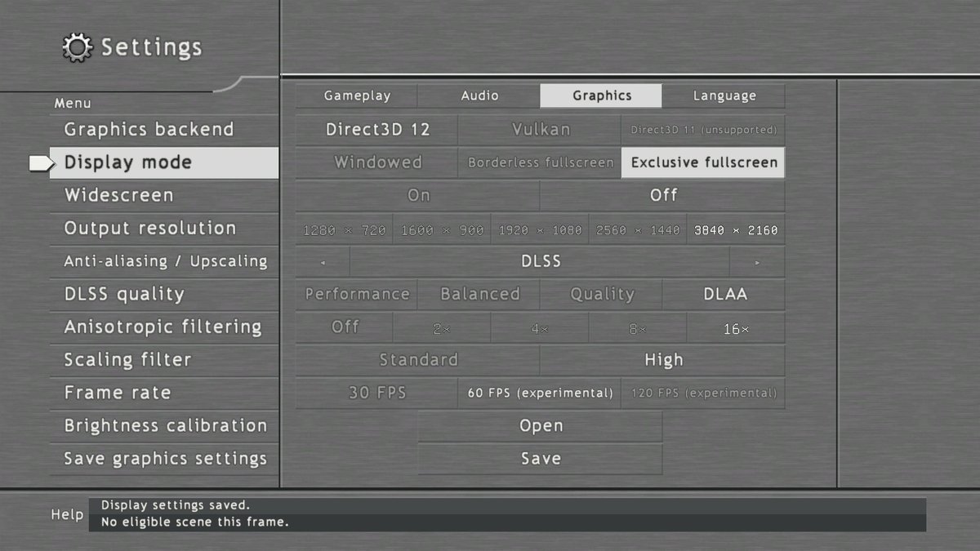Highlight the Frame rate row
The image size is (980, 551).
click(164, 393)
